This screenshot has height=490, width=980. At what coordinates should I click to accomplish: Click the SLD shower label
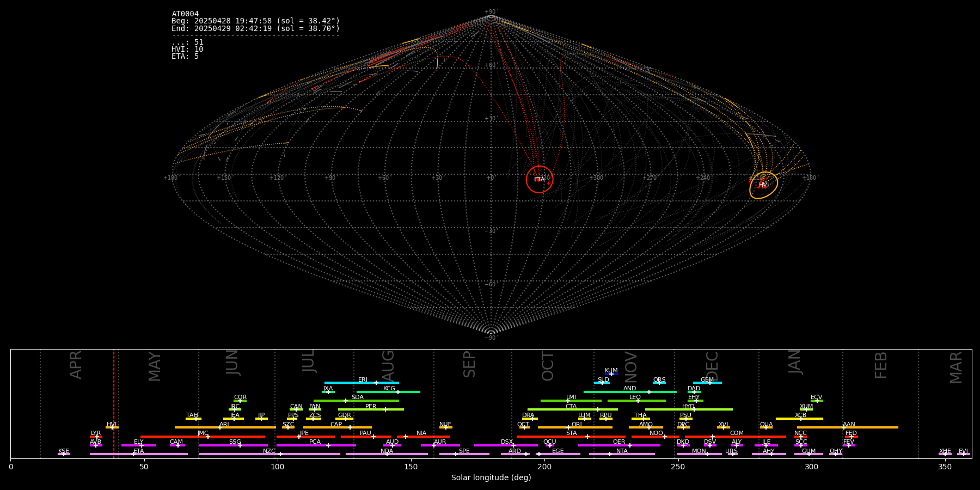coord(603,380)
